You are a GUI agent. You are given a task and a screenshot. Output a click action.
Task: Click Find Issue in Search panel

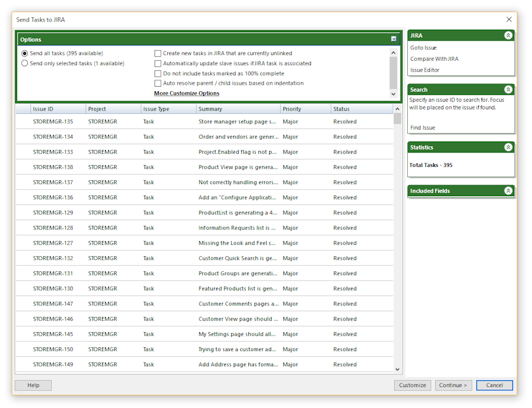[422, 128]
